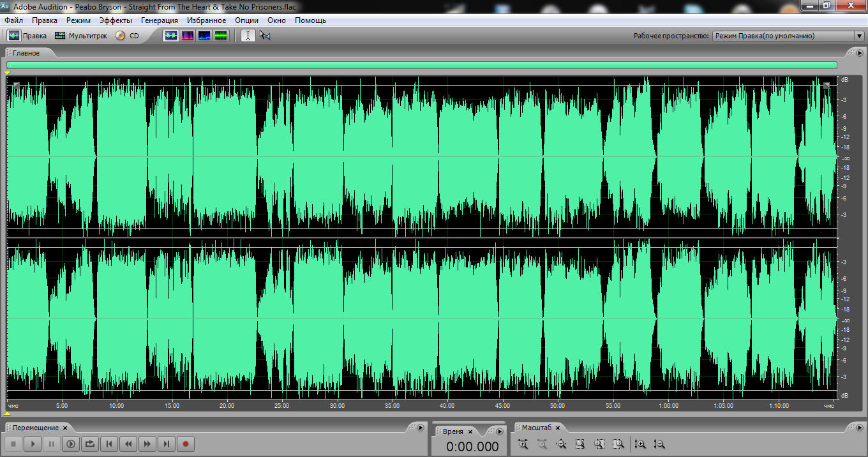Click the vertical zoom out icon
Image resolution: width=868 pixels, height=457 pixels.
(x=659, y=444)
